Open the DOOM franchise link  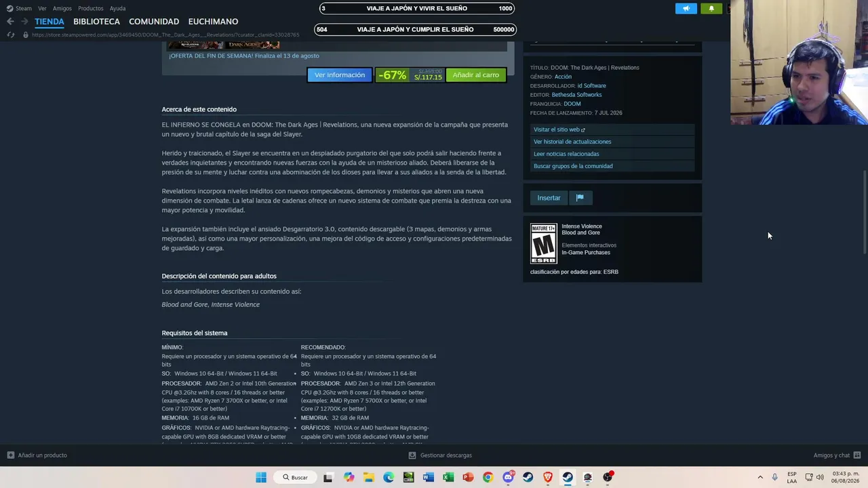tap(572, 104)
